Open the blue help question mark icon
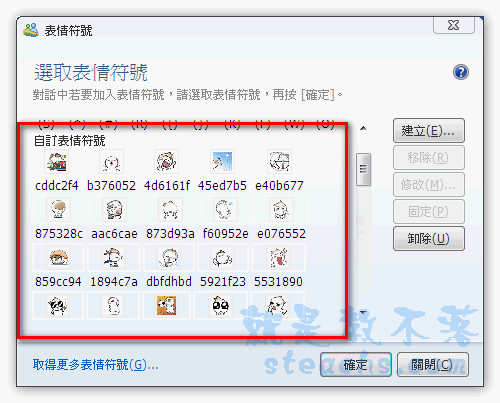Viewport: 500px width, 403px height. tap(461, 72)
